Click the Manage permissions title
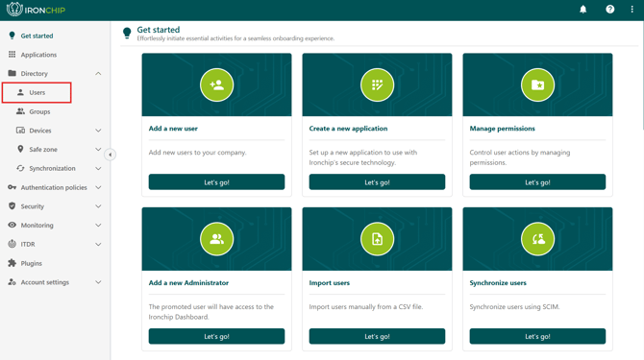The height and width of the screenshot is (360, 644). (x=503, y=129)
